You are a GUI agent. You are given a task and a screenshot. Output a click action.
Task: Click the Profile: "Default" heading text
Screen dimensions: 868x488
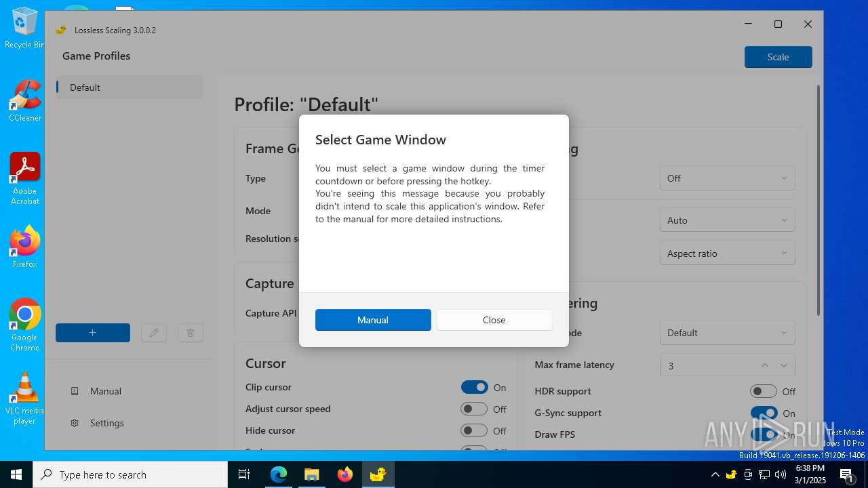point(306,104)
